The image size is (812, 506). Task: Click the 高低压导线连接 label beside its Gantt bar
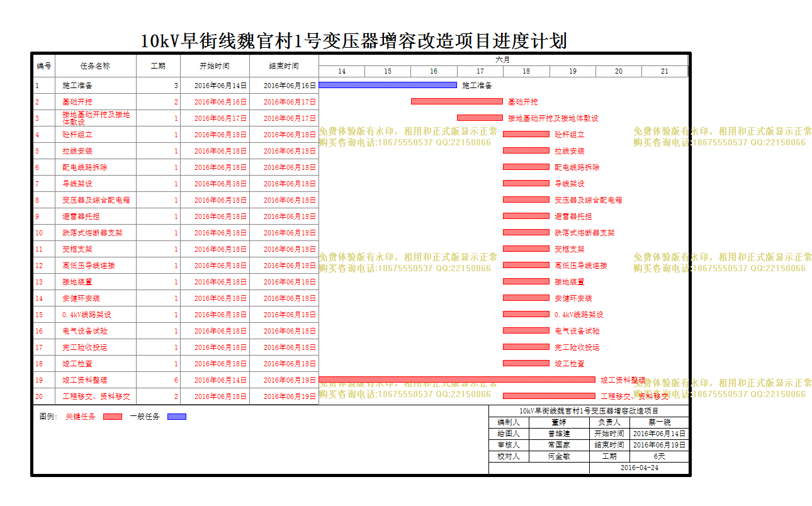(x=581, y=266)
